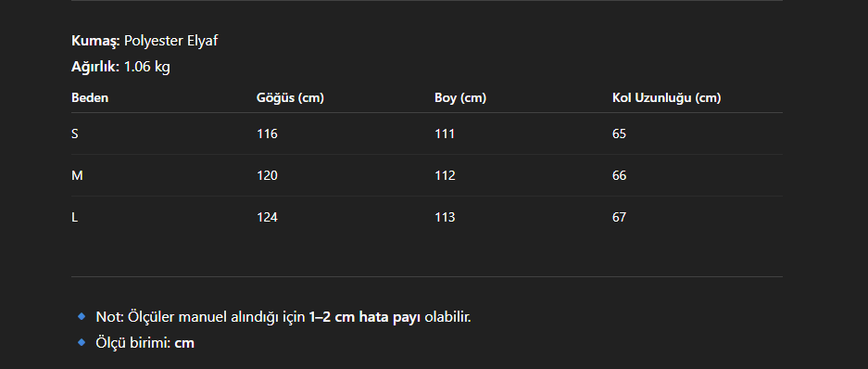The height and width of the screenshot is (369, 868).
Task: Click length value 113 in L row
Action: [445, 217]
